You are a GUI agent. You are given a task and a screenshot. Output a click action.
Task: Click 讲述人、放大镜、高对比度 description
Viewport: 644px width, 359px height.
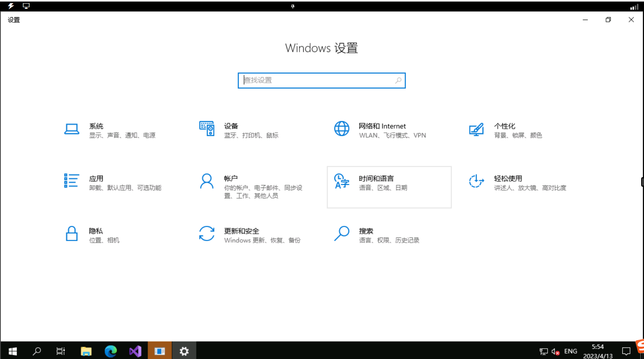point(530,188)
